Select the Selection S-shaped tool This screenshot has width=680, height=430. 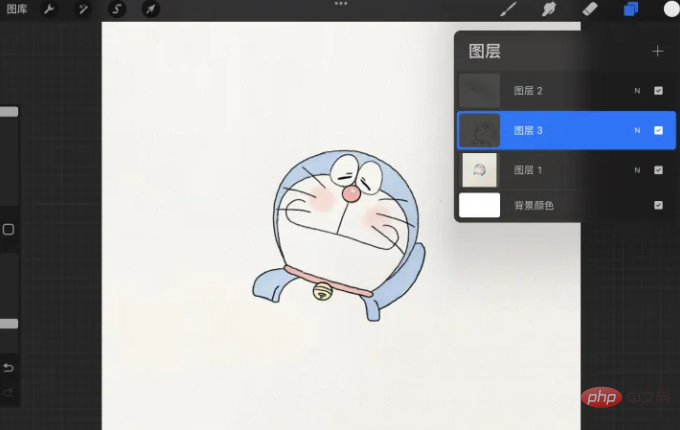tap(117, 9)
